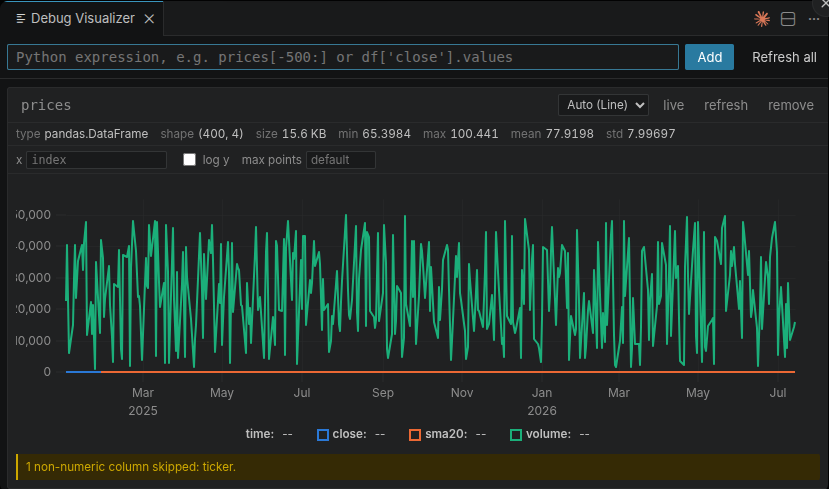Select the Debug Visualizer tab
The height and width of the screenshot is (489, 829).
click(82, 19)
